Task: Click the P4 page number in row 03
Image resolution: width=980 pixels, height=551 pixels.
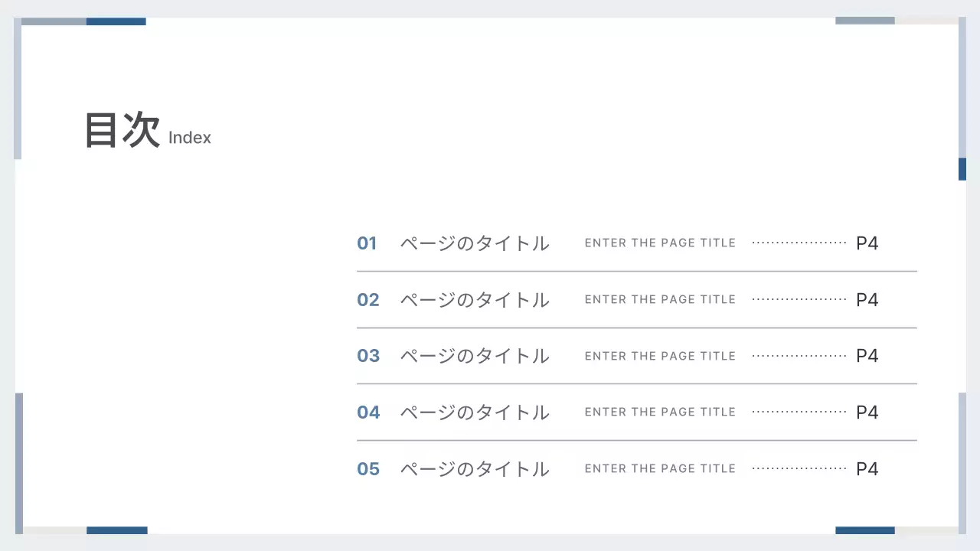Action: tap(867, 356)
